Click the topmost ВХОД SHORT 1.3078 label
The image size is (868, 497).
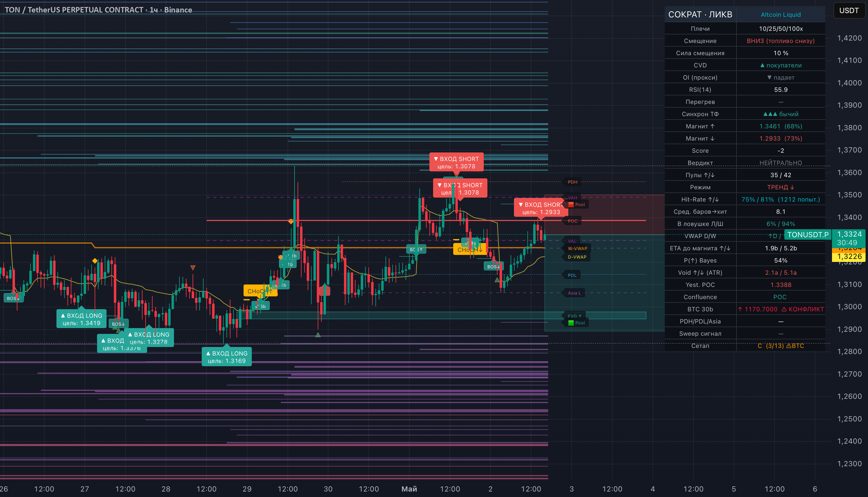point(456,163)
